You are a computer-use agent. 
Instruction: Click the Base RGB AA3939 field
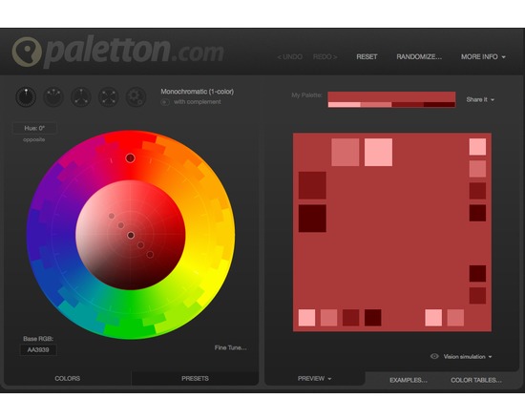[38, 350]
